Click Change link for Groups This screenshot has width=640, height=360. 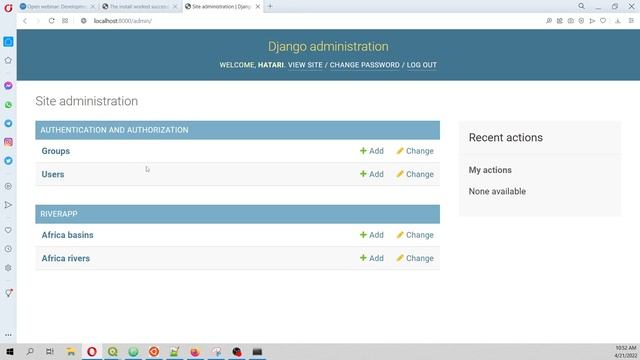tap(415, 151)
